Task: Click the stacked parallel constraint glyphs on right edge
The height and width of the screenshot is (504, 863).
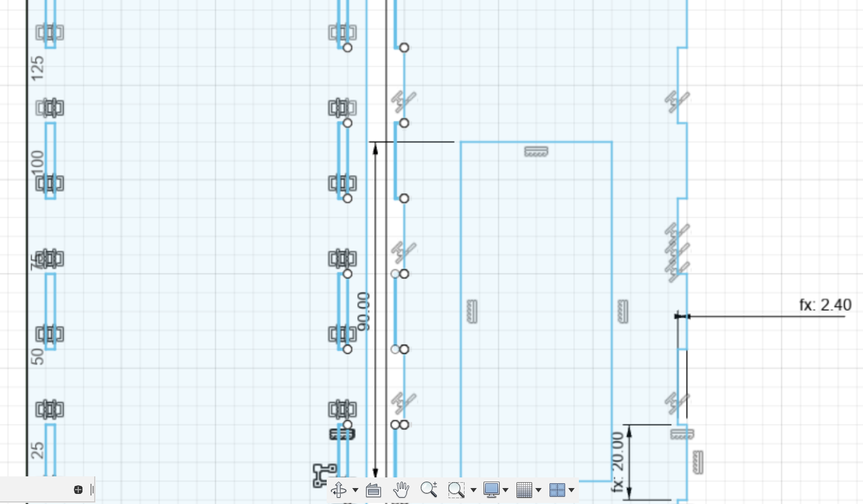Action: tap(677, 252)
